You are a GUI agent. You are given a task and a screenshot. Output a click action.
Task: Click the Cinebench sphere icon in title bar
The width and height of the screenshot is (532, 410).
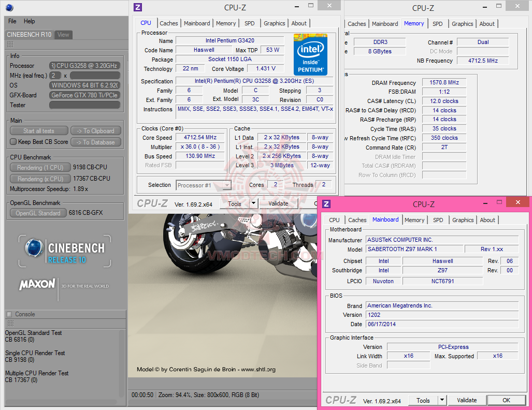click(10, 7)
